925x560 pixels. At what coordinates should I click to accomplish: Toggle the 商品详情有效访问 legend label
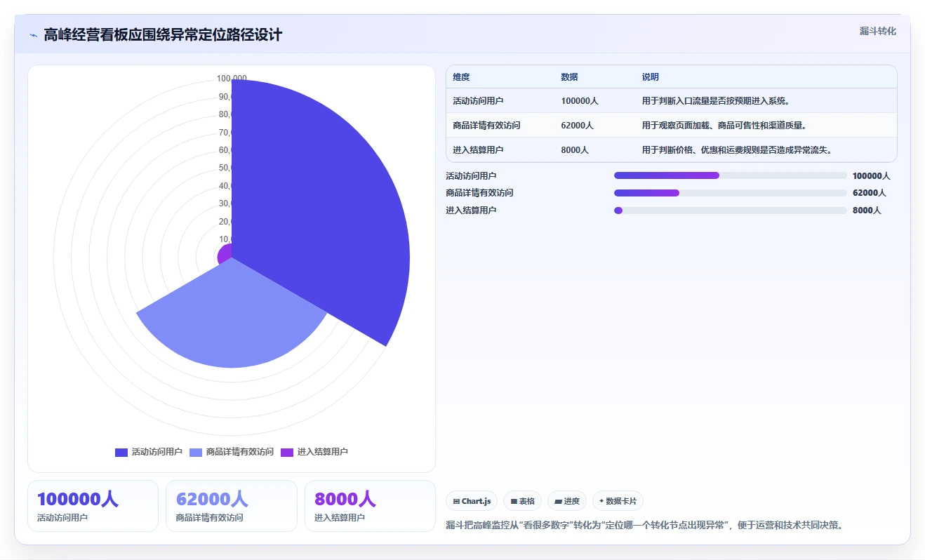240,452
